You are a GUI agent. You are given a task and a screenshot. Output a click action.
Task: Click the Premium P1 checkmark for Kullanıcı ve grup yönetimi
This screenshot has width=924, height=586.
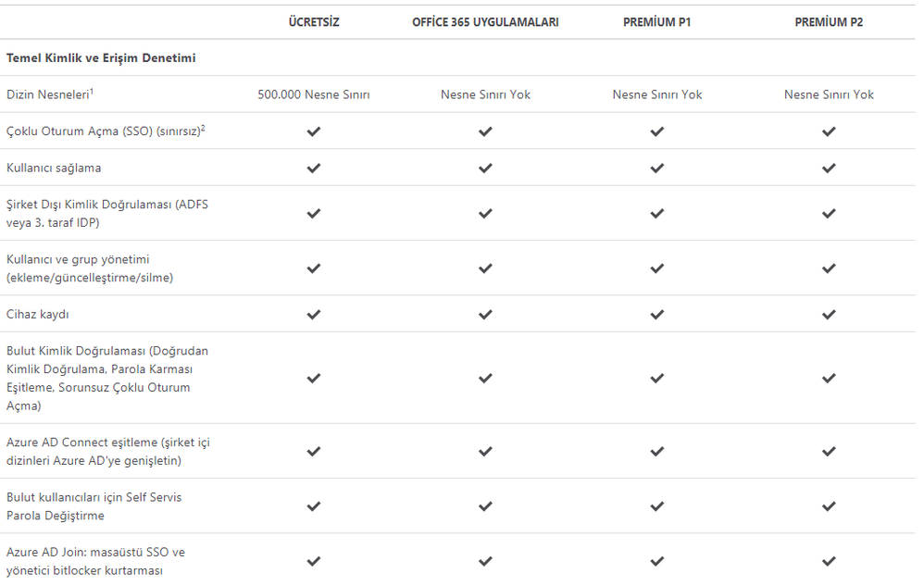(657, 268)
